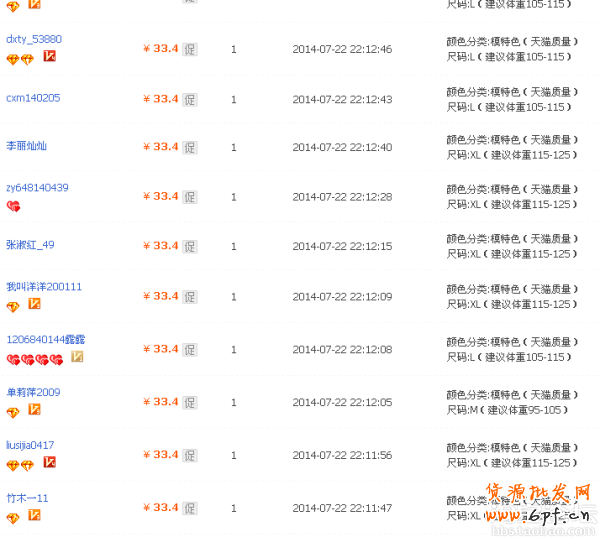Click orange VIP badge under 我叫洋洋200111
The width and height of the screenshot is (600, 537).
[x=34, y=305]
